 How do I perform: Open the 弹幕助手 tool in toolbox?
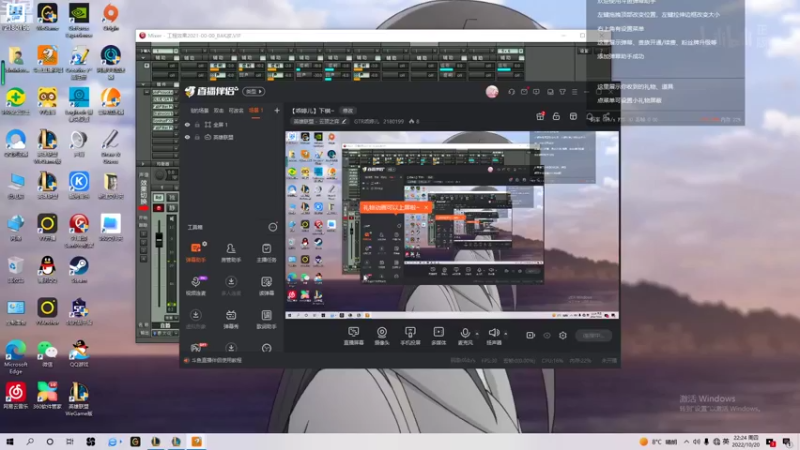point(195,253)
